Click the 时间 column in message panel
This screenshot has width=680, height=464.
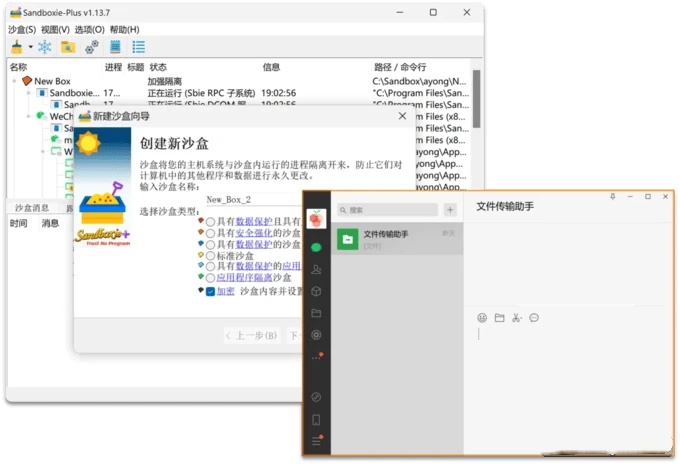(x=19, y=223)
